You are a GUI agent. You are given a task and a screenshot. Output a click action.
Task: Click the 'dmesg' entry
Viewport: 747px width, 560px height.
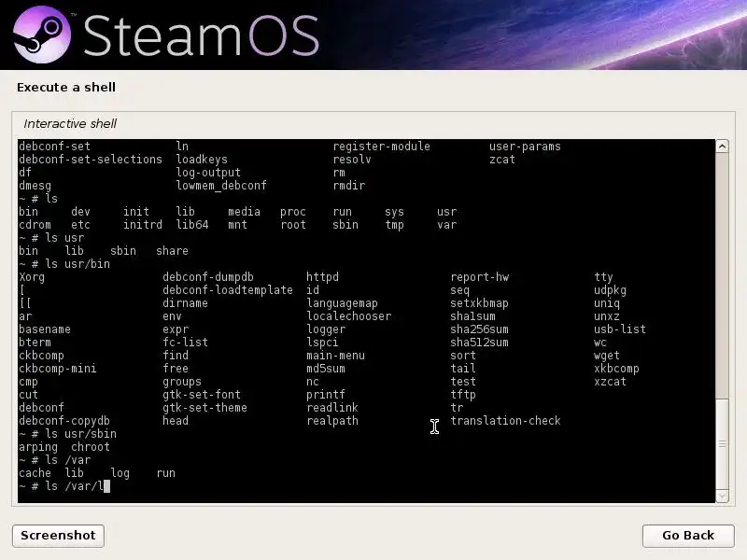(x=35, y=186)
